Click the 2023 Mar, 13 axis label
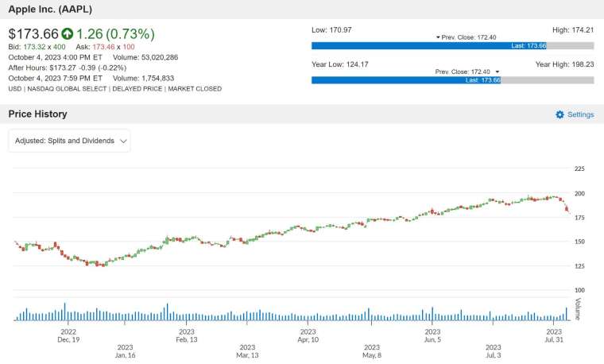The width and height of the screenshot is (604, 364). [247, 351]
